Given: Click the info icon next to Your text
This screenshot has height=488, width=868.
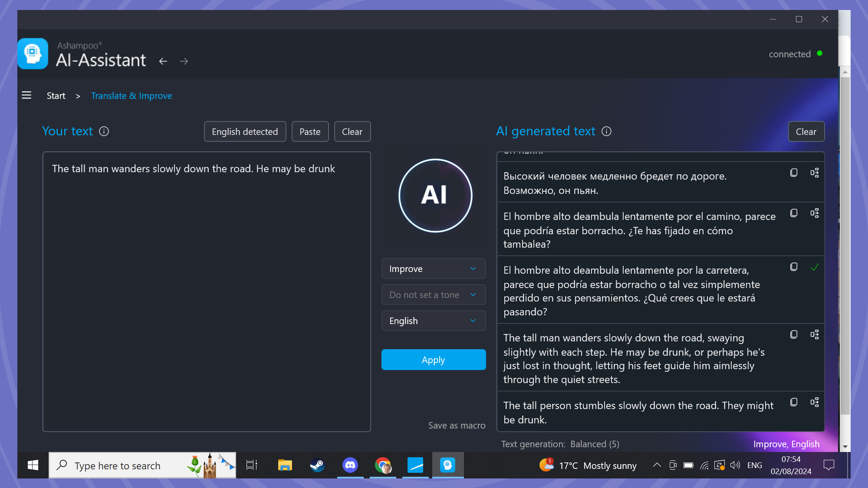Looking at the screenshot, I should [104, 131].
